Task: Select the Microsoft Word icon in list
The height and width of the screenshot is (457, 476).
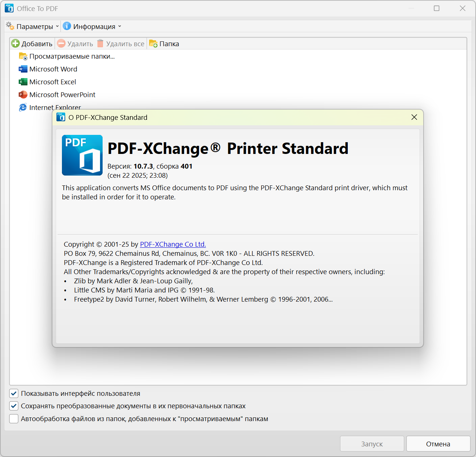Action: tap(23, 69)
